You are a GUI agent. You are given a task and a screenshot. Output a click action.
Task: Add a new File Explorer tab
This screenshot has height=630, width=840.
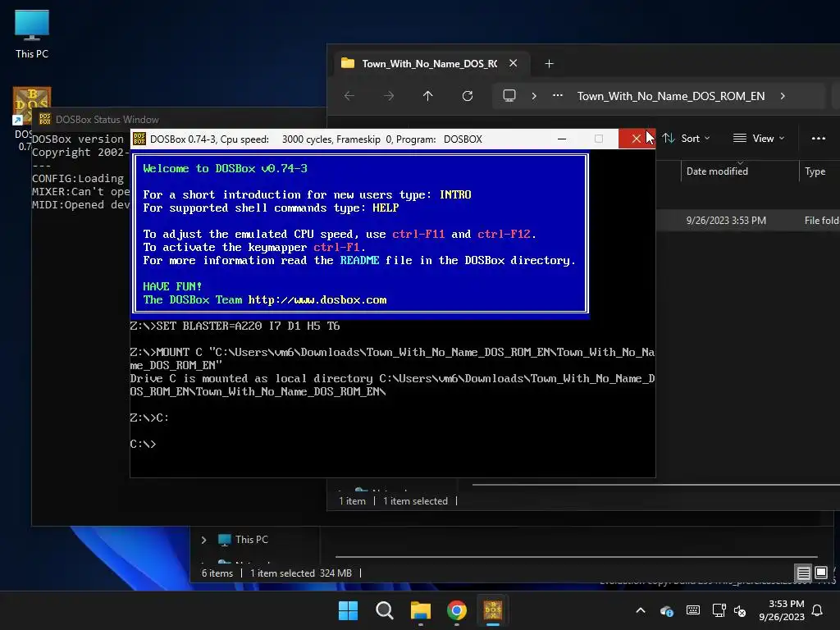(x=549, y=64)
